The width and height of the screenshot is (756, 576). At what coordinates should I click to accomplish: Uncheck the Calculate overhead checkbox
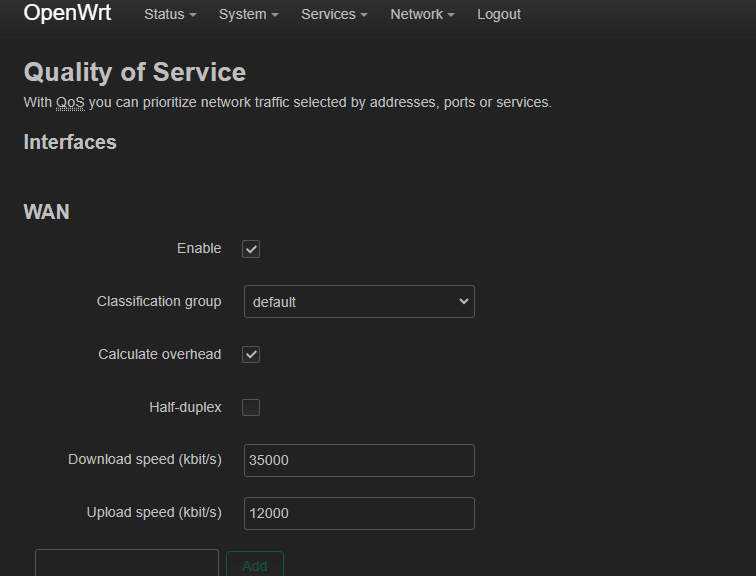[x=251, y=354]
